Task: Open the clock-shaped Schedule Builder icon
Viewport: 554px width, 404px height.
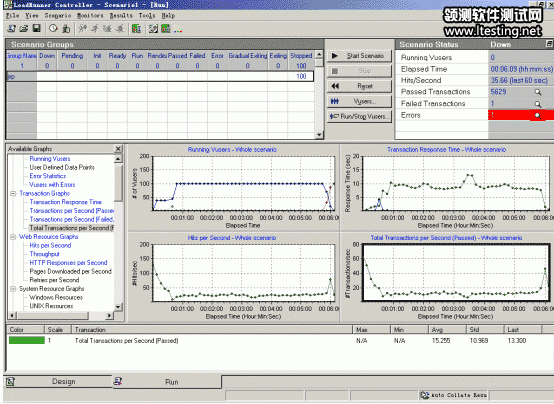Action: pyautogui.click(x=53, y=29)
